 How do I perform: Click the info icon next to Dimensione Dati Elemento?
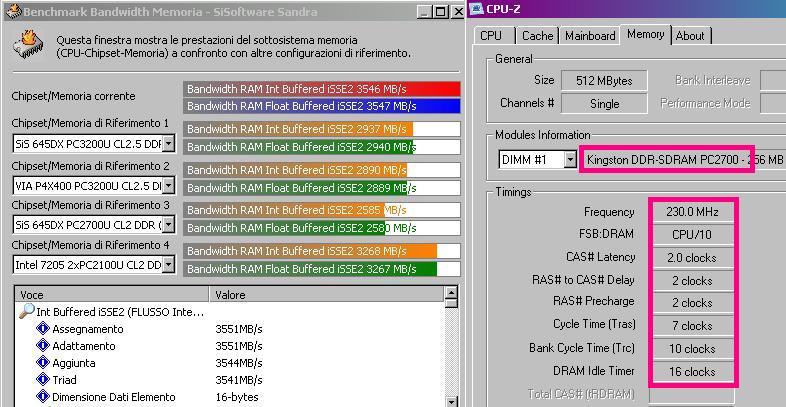tap(44, 396)
